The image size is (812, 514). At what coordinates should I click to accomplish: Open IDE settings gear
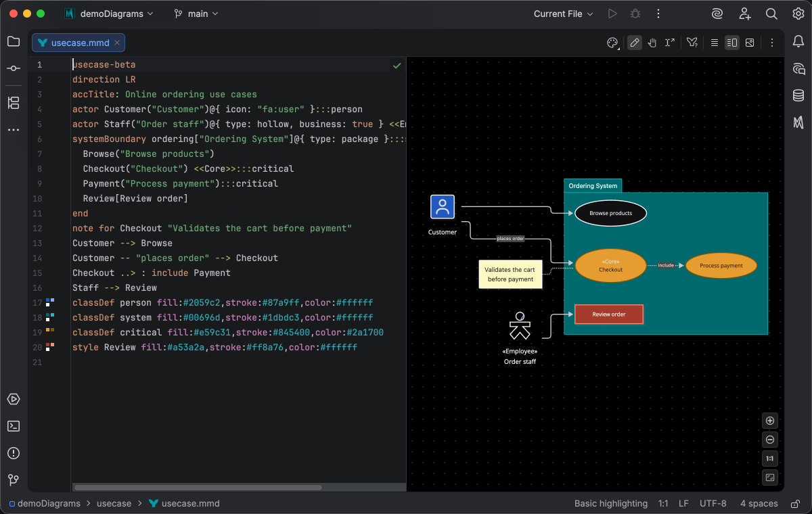click(x=798, y=14)
